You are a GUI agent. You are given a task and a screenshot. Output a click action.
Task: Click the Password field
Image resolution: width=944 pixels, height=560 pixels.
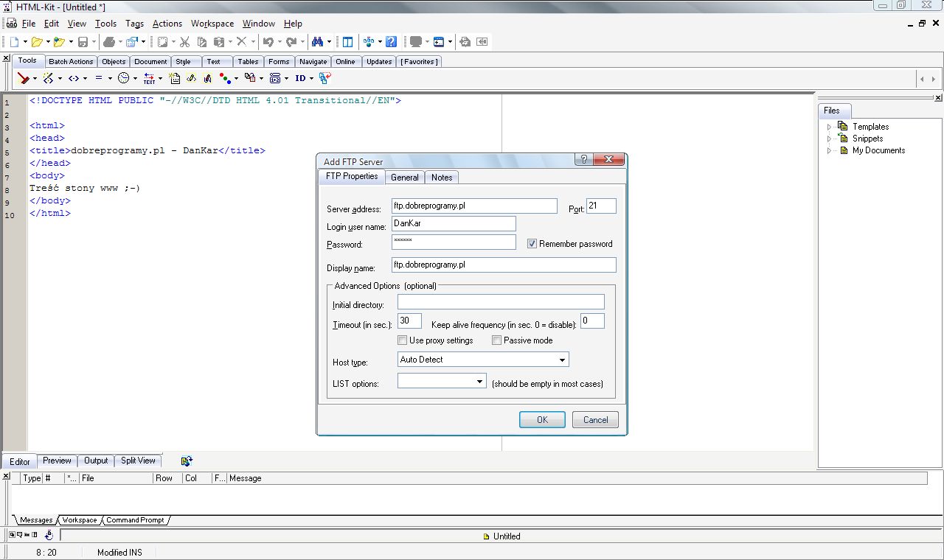454,242
